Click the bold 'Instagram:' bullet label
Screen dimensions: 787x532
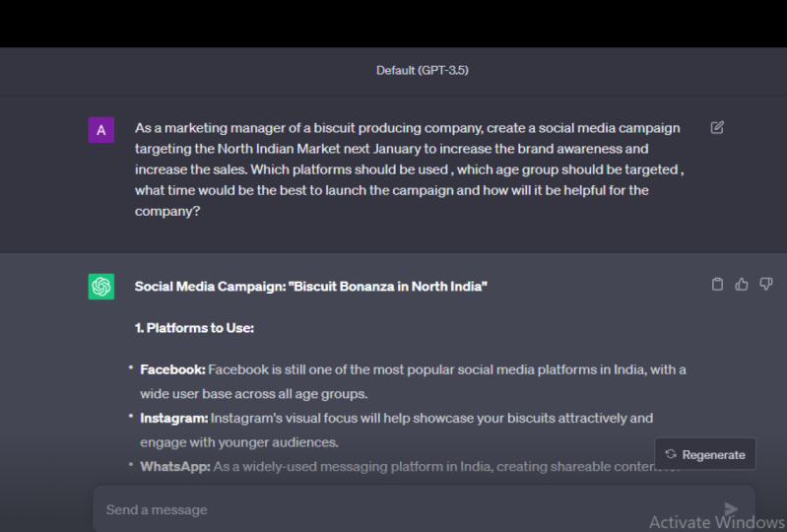(173, 418)
